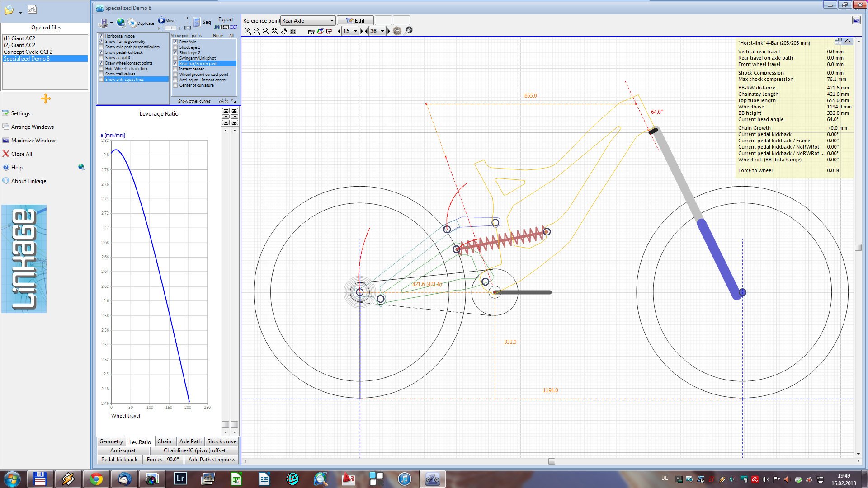
Task: Open Google Chrome from taskbar
Action: point(96,479)
